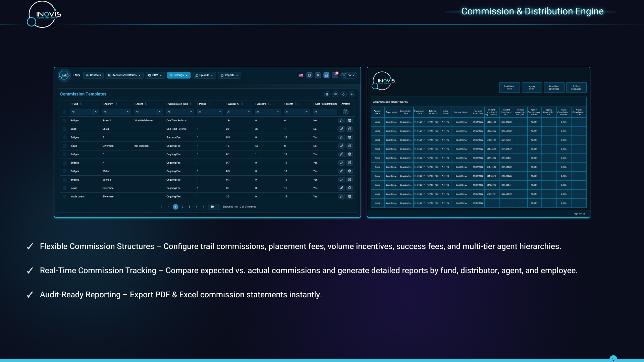Edit the Bridges Soros 1 commission template
Image resolution: width=644 pixels, height=362 pixels.
point(341,120)
